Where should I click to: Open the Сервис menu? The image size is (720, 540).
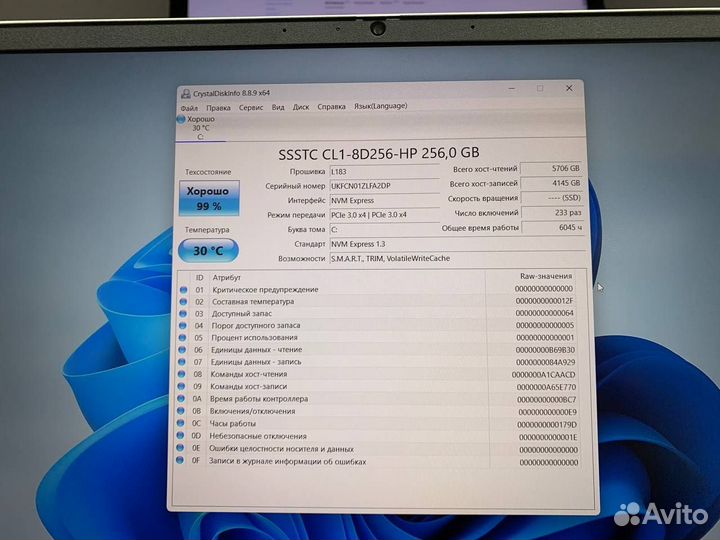251,107
